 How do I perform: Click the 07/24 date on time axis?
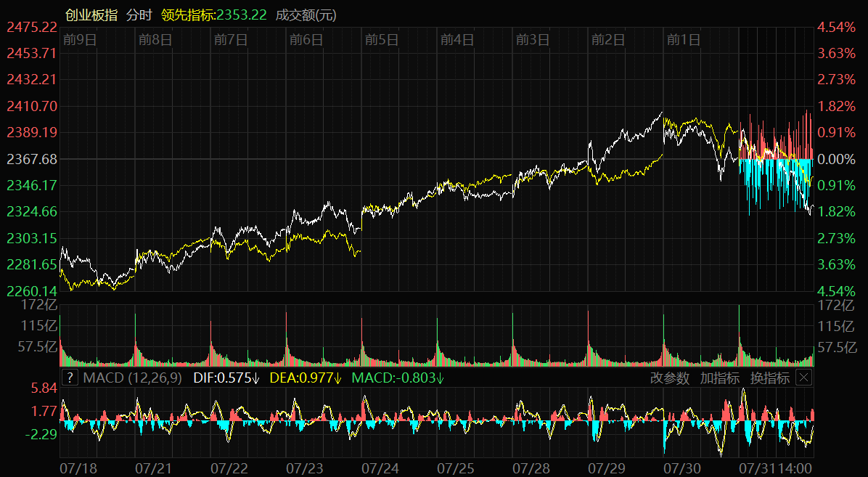coord(380,469)
